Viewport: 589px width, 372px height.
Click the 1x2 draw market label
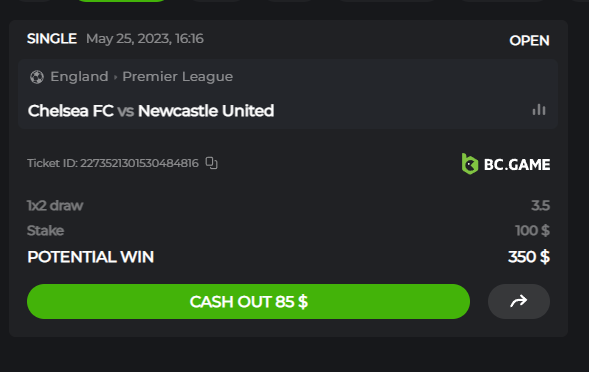[55, 206]
